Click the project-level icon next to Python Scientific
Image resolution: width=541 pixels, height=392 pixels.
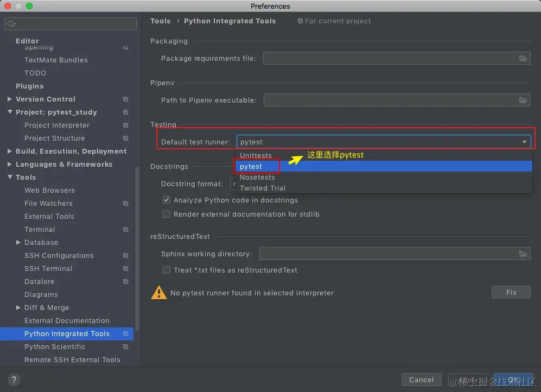point(125,347)
